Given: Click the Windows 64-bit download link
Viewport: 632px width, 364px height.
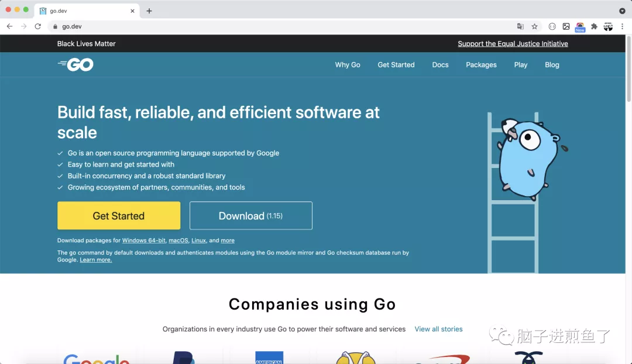Looking at the screenshot, I should coord(143,241).
